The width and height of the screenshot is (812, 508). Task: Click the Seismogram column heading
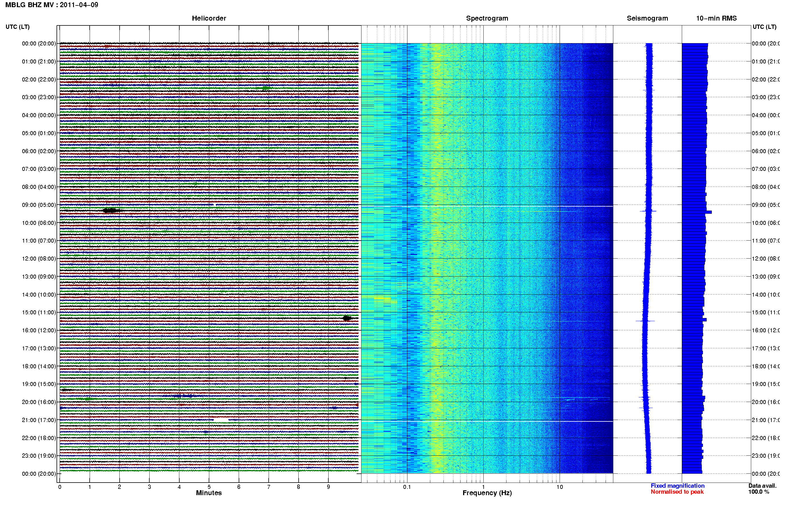[647, 18]
